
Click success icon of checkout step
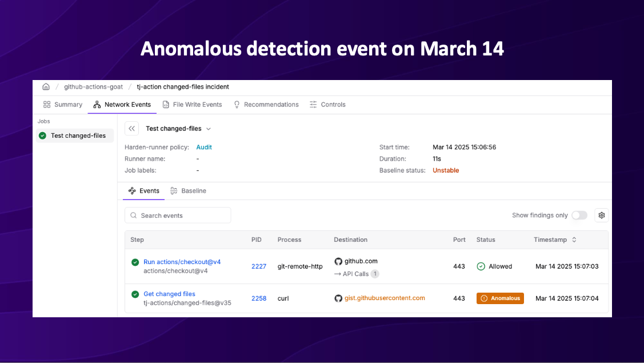tap(135, 262)
